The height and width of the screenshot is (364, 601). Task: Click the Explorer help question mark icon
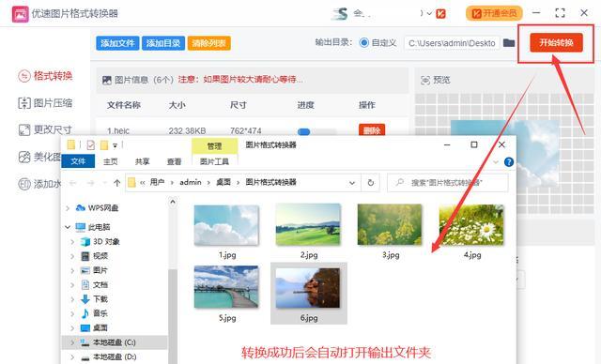click(509, 162)
